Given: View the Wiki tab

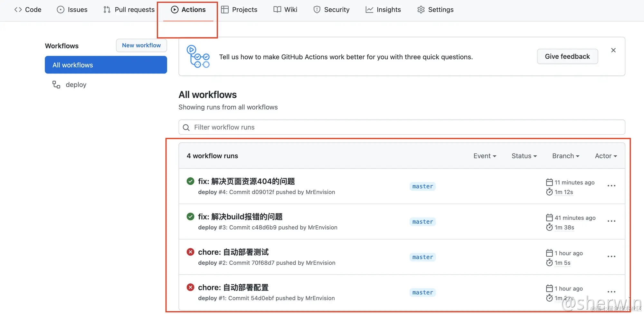Looking at the screenshot, I should click(x=285, y=10).
